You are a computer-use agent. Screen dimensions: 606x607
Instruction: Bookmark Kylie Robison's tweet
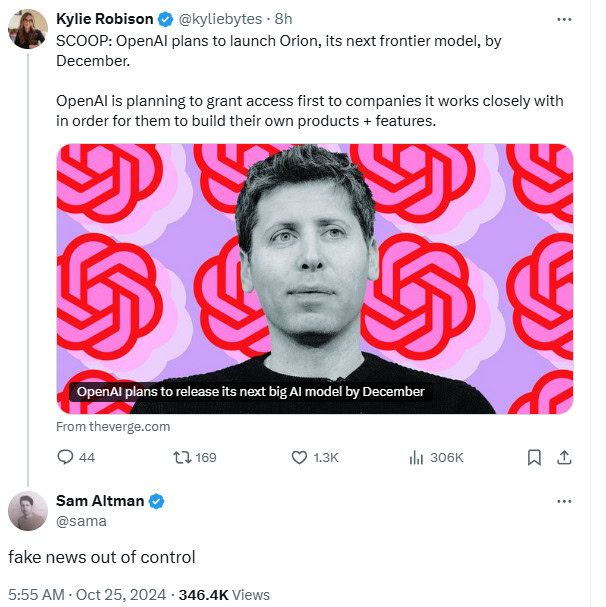(534, 457)
